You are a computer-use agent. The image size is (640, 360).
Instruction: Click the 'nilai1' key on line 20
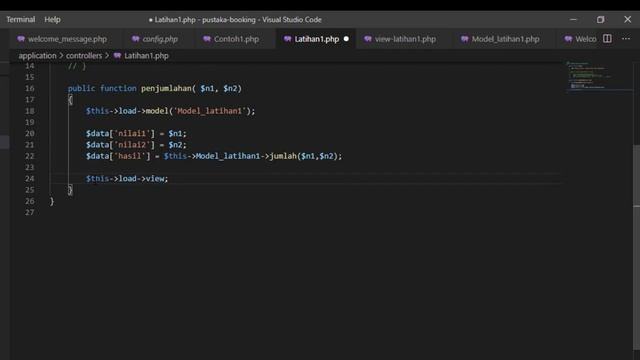pyautogui.click(x=132, y=133)
